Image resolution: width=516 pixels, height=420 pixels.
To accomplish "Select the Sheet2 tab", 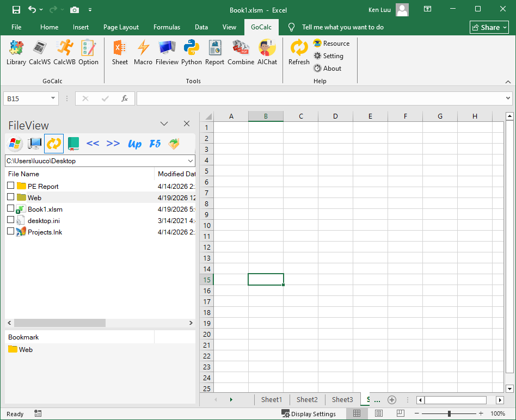I will pyautogui.click(x=307, y=400).
